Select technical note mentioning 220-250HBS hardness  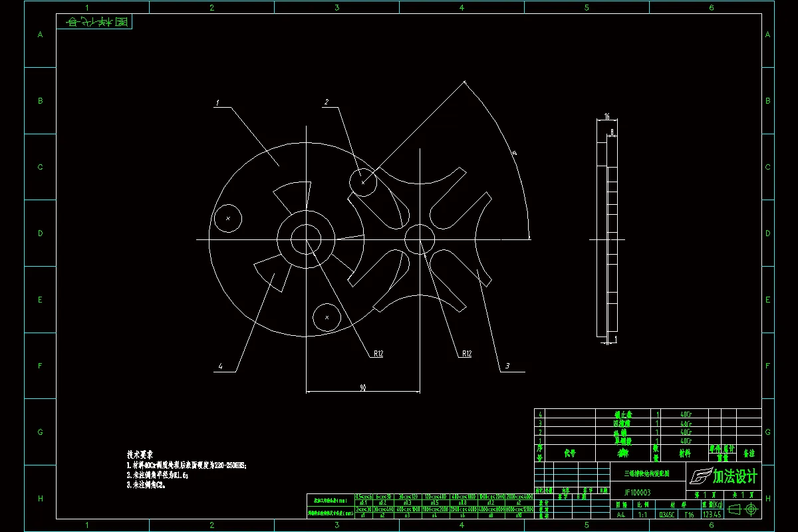[x=187, y=466]
